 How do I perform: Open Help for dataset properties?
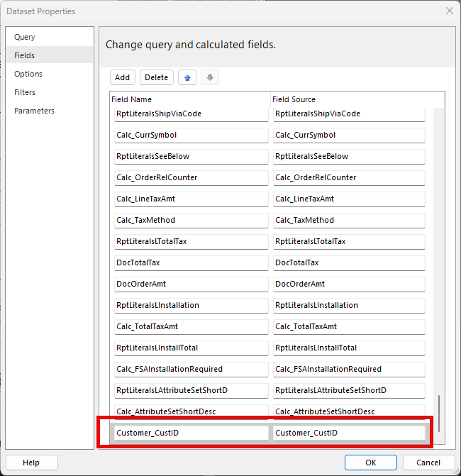point(32,463)
